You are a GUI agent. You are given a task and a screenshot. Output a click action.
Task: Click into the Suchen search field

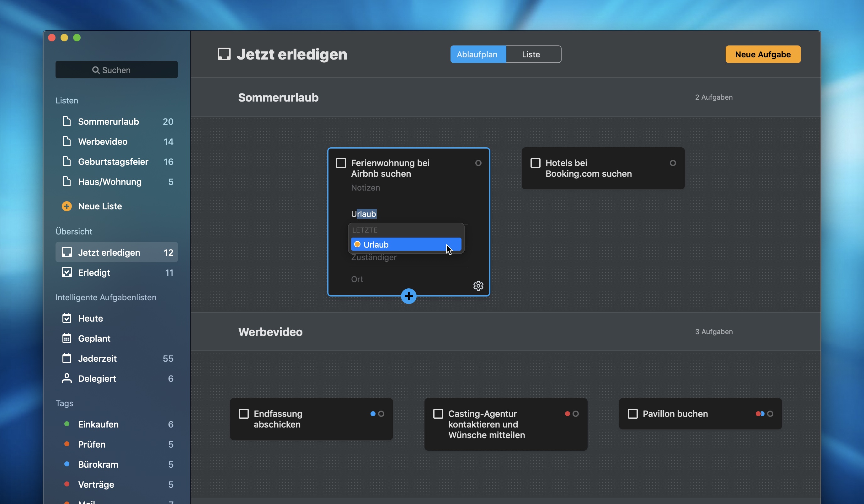coord(117,70)
